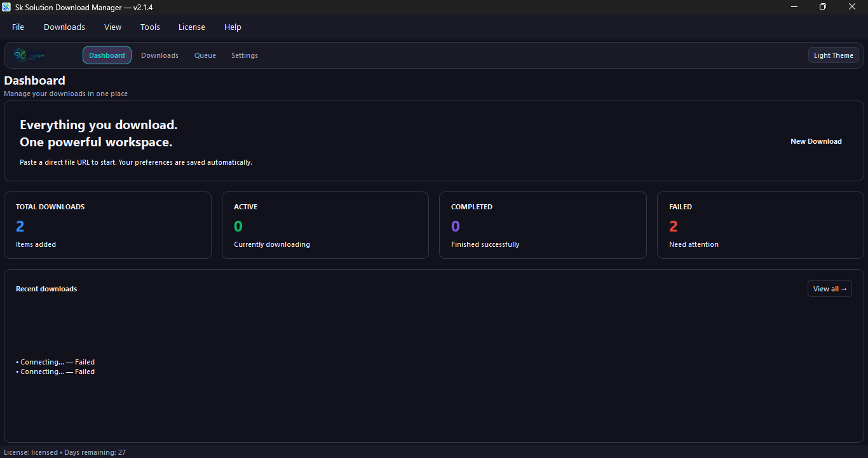This screenshot has width=868, height=458.
Task: Click the 'Need attention' label
Action: coord(694,244)
